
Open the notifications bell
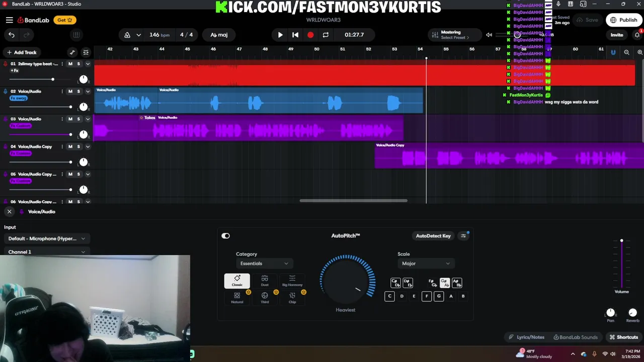tap(637, 35)
